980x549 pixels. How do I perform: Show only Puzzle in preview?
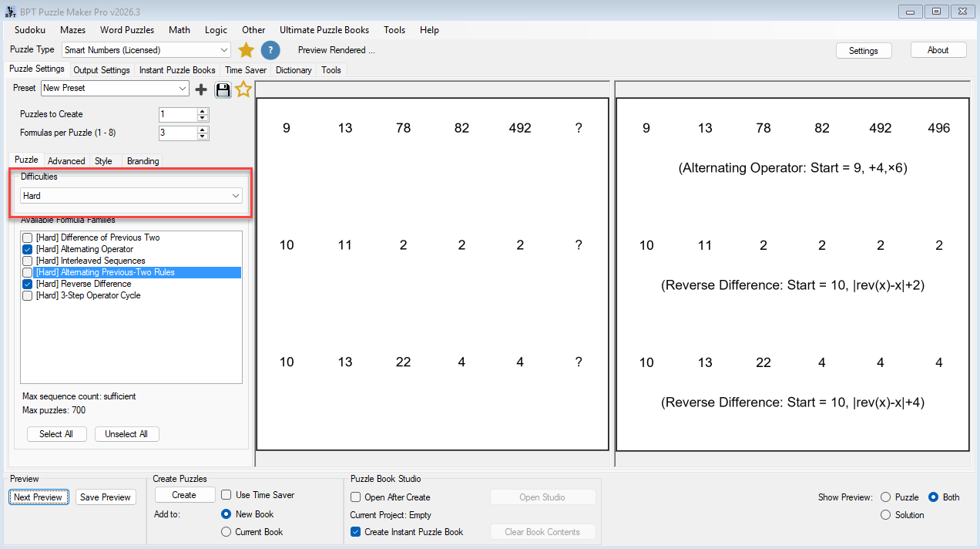[x=885, y=497]
